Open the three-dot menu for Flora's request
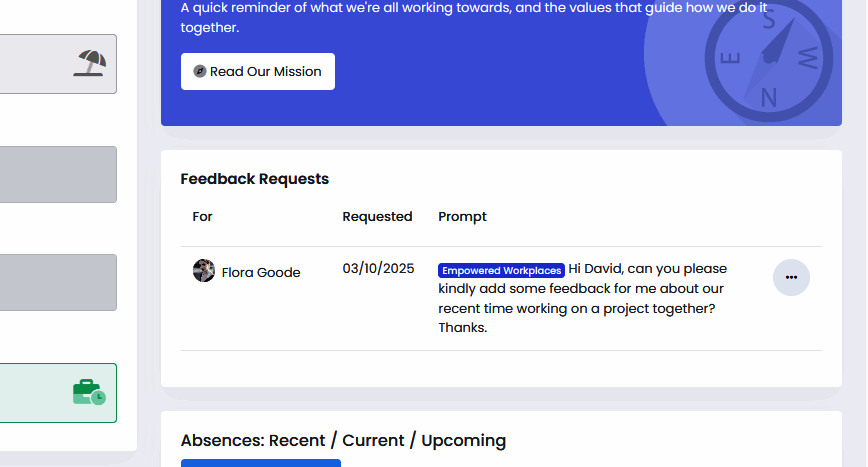The height and width of the screenshot is (467, 868). tap(791, 277)
